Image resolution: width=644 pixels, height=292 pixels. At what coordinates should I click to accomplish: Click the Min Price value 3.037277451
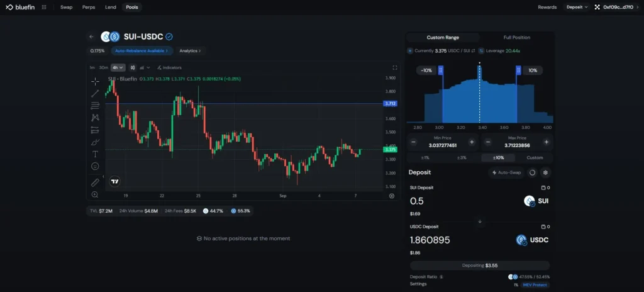[x=443, y=145]
